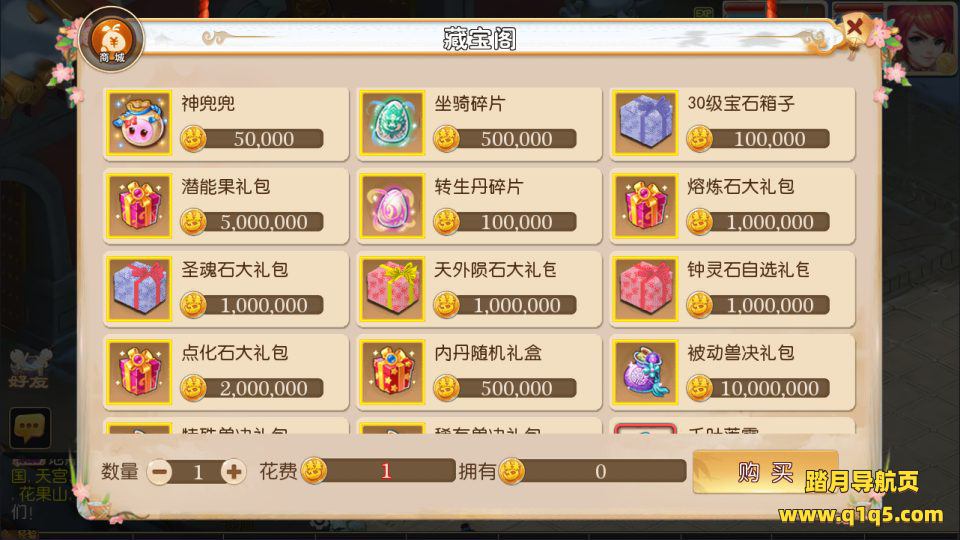
Task: Open the 商城 mall icon
Action: tap(111, 40)
